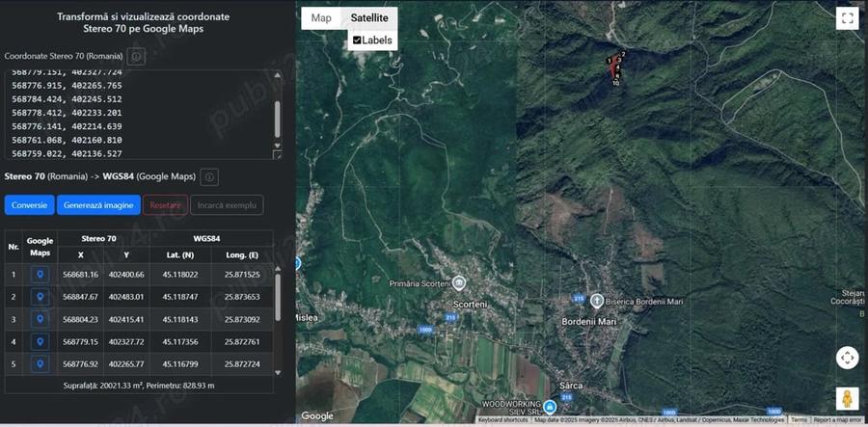Click info icon beside WGS84 (Google Maps)
The height and width of the screenshot is (427, 868).
[x=209, y=177]
